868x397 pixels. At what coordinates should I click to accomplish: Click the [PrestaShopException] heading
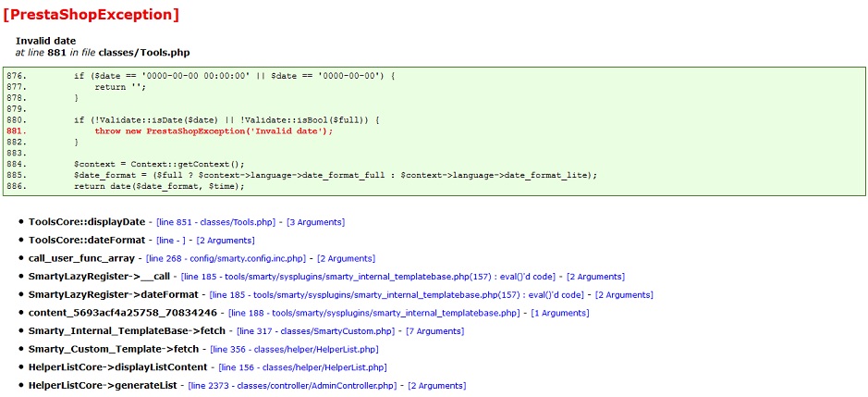[92, 15]
